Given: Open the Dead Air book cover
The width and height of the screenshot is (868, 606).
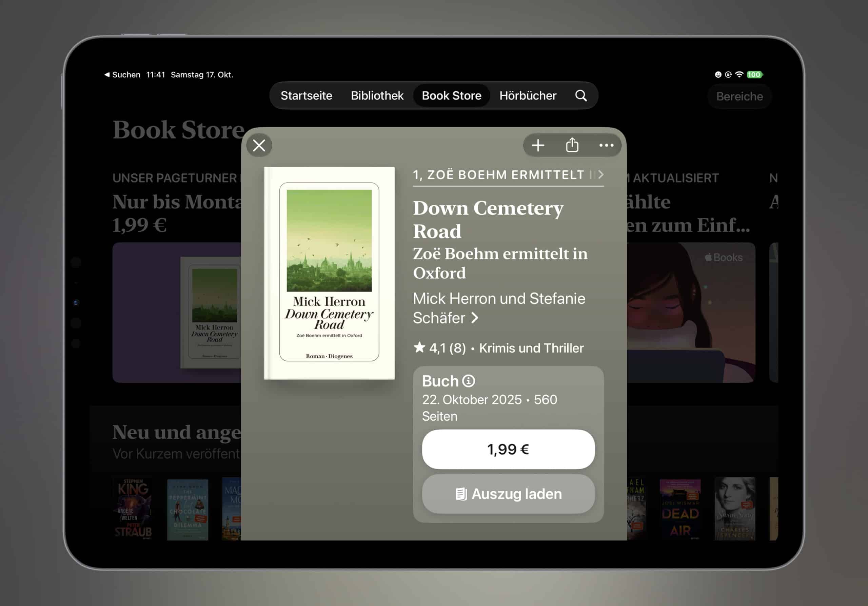Looking at the screenshot, I should [x=680, y=510].
